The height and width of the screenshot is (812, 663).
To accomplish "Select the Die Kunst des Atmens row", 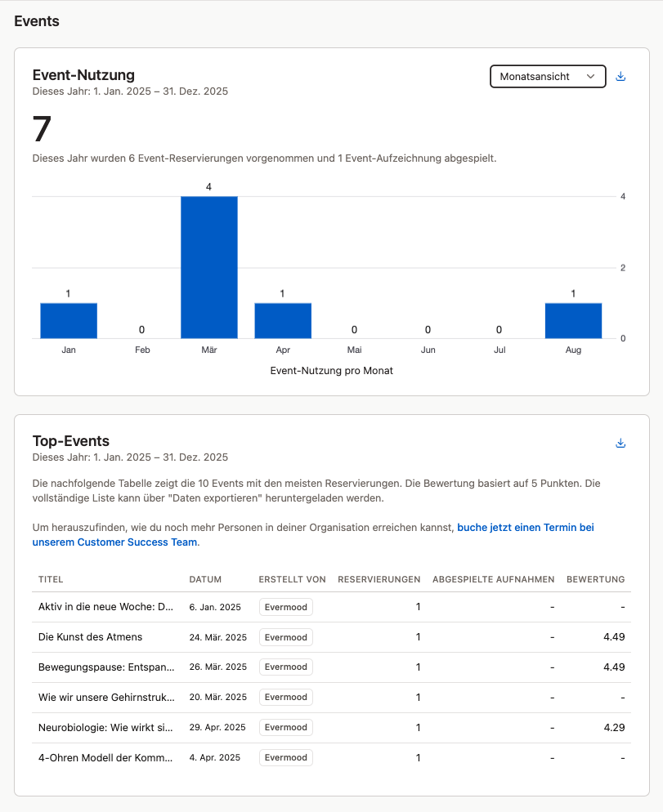I will 90,637.
